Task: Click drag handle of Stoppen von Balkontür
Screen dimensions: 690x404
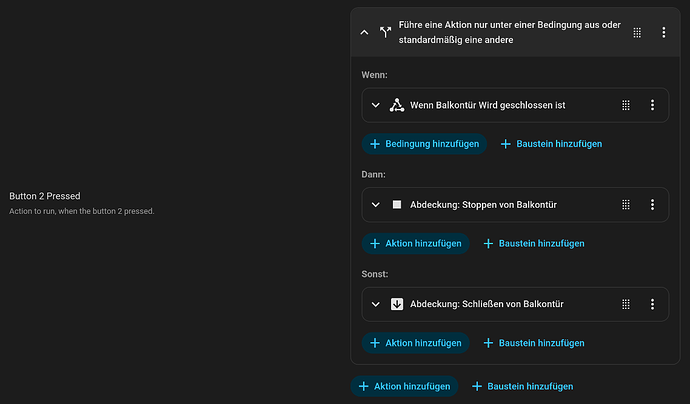Action: 626,204
